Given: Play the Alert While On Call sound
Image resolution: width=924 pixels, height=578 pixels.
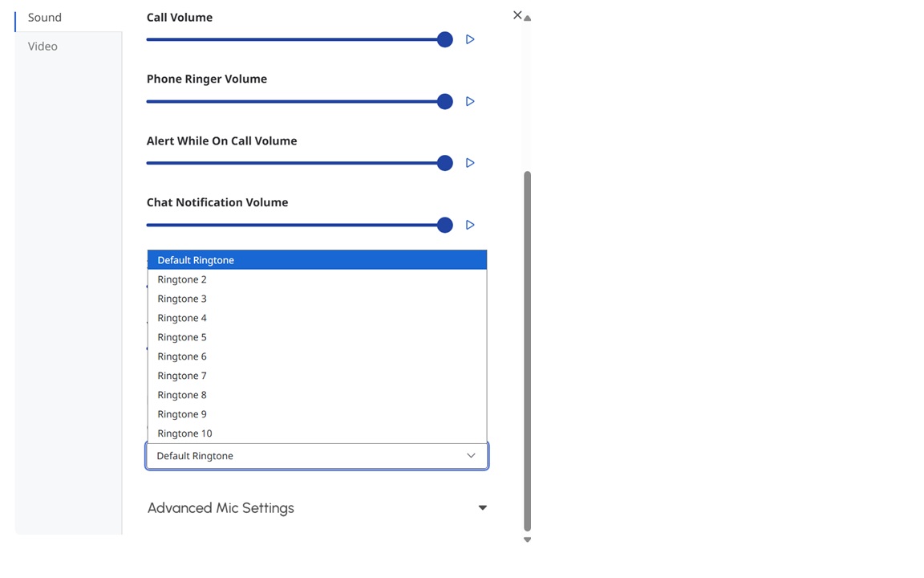Looking at the screenshot, I should [x=470, y=163].
